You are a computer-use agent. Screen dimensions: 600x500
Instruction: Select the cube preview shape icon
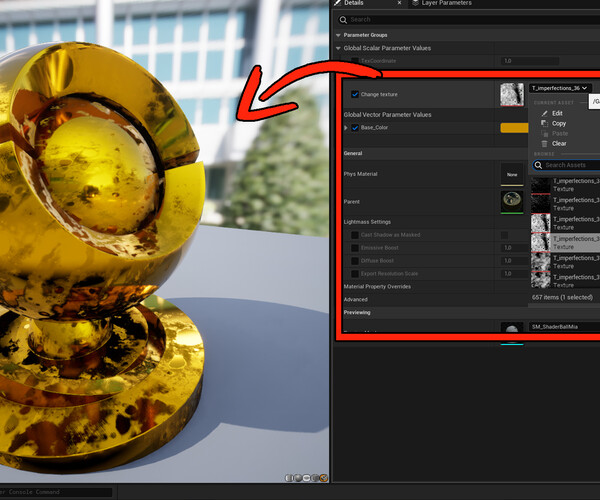click(315, 478)
